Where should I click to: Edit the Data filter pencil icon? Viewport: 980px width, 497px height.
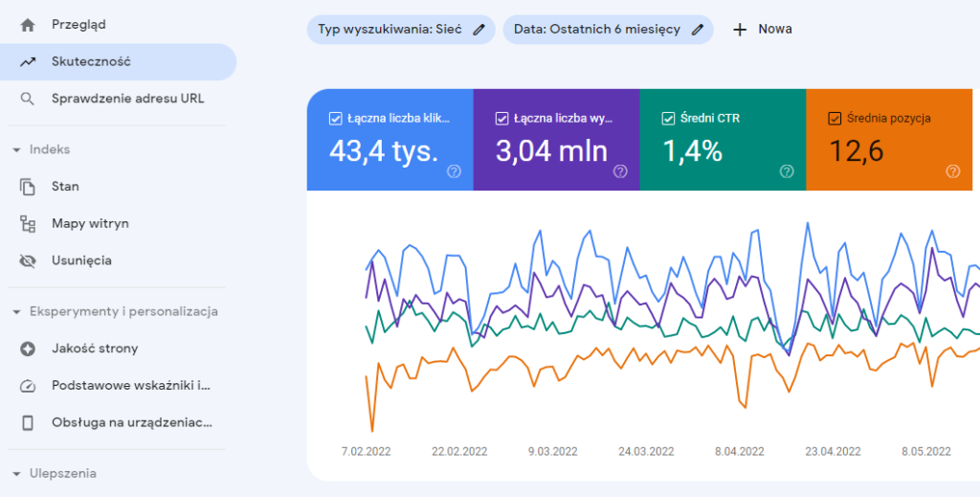(698, 30)
